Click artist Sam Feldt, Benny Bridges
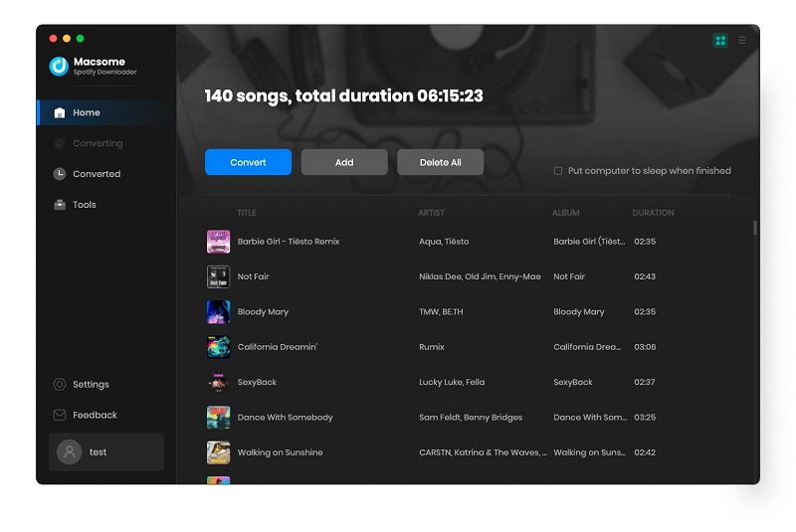The height and width of the screenshot is (532, 796). pos(471,418)
